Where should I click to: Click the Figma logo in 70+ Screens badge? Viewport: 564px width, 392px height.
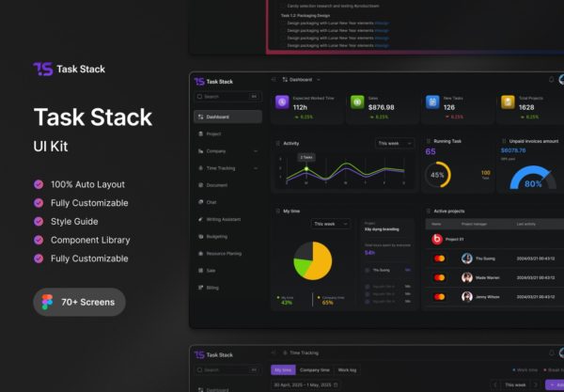pyautogui.click(x=47, y=302)
